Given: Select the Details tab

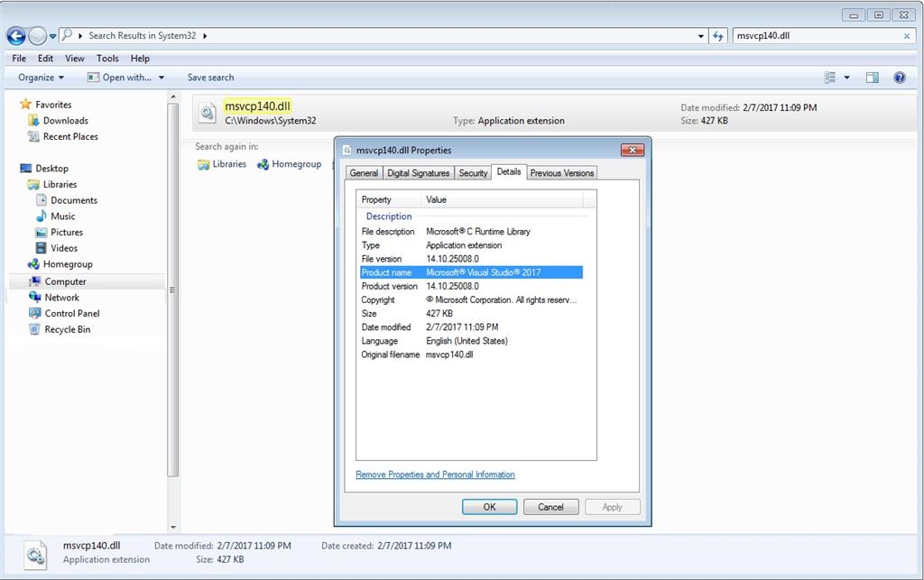Looking at the screenshot, I should [x=509, y=172].
